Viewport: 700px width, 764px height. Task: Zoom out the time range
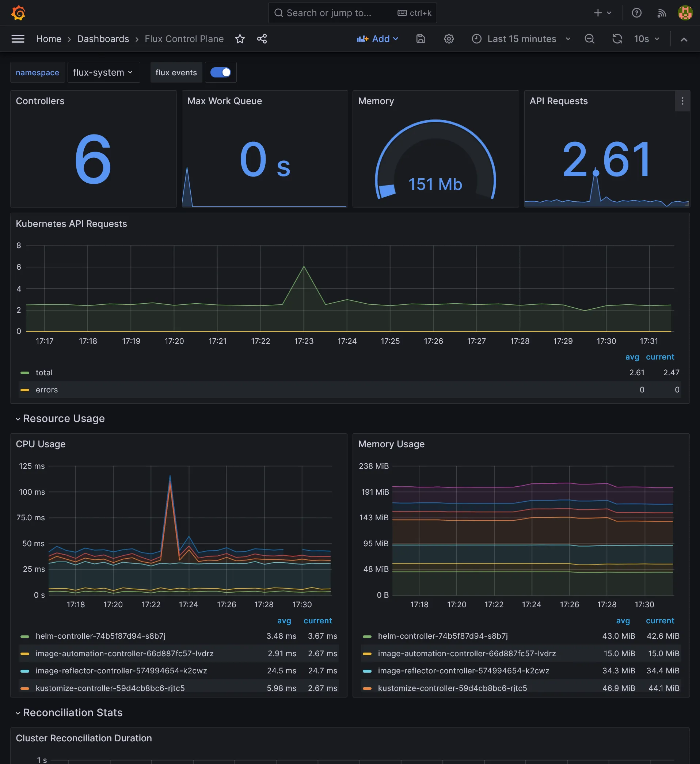(589, 39)
